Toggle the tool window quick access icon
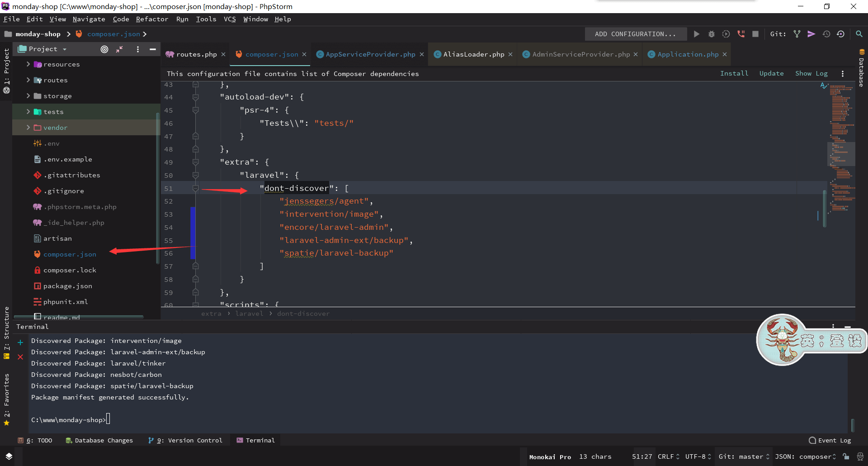The height and width of the screenshot is (466, 868). 9,456
